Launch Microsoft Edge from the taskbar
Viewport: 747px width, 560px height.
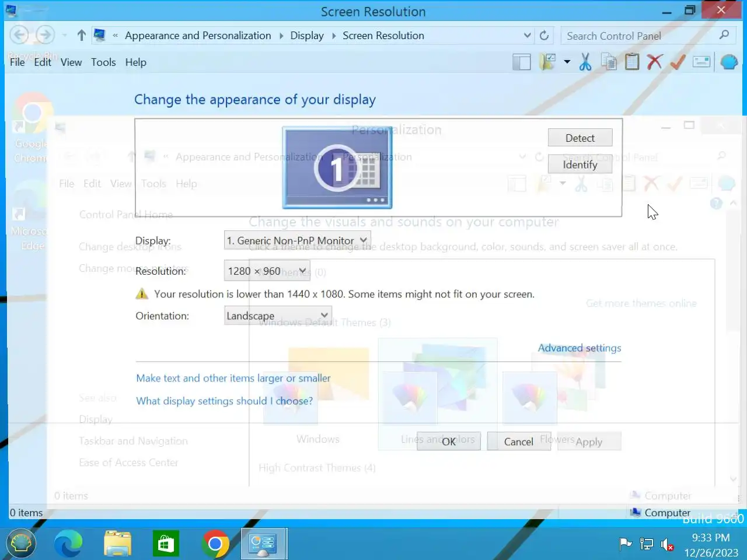(68, 544)
